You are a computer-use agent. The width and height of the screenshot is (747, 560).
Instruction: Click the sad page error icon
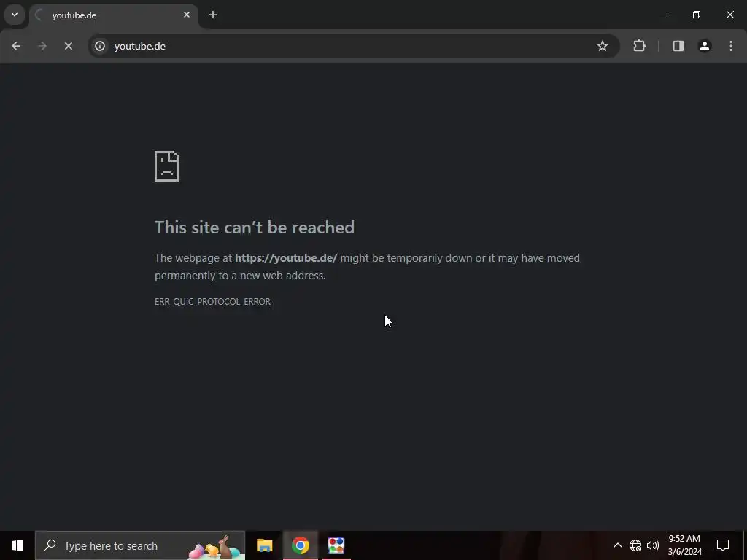tap(167, 166)
